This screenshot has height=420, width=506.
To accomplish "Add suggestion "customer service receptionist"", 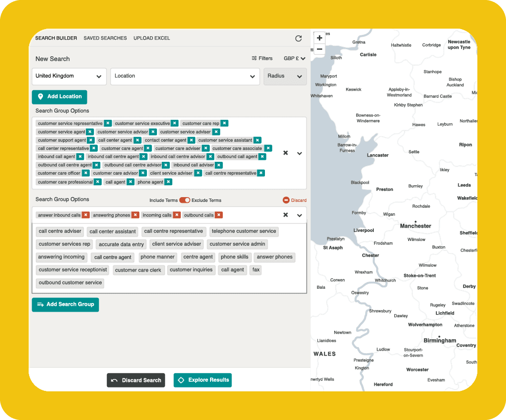I will point(73,270).
